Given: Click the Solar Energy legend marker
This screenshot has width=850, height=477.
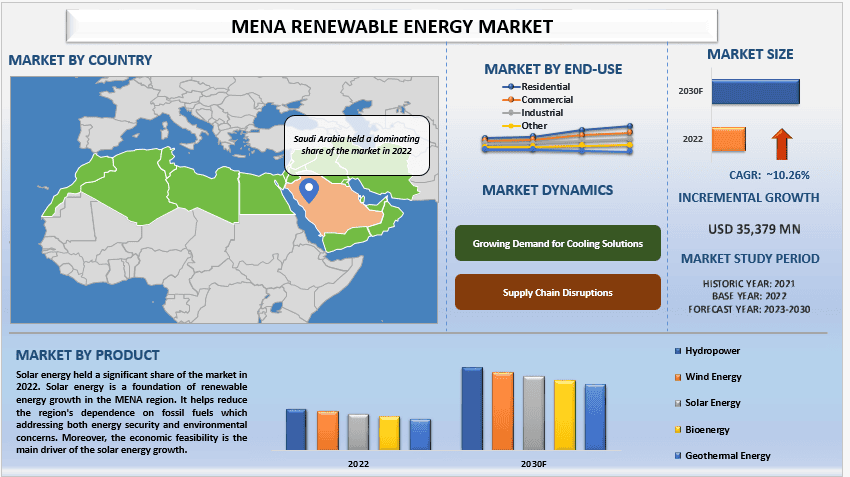Looking at the screenshot, I should pos(678,403).
